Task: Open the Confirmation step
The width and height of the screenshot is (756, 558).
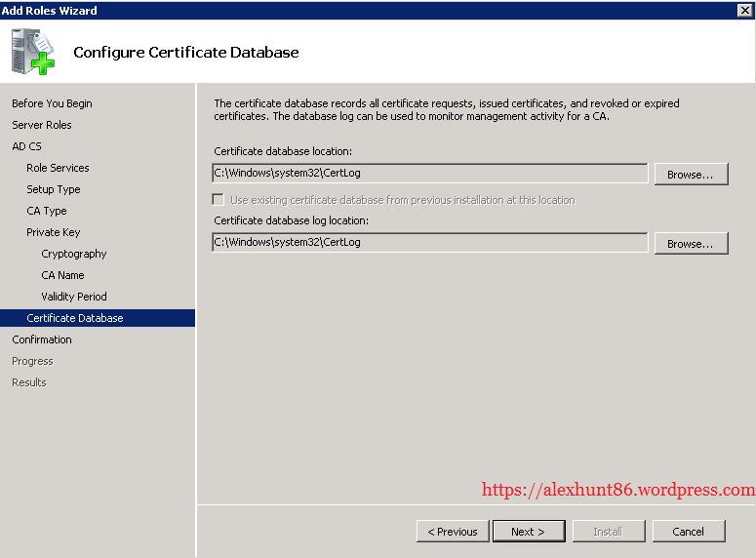Action: click(x=42, y=339)
